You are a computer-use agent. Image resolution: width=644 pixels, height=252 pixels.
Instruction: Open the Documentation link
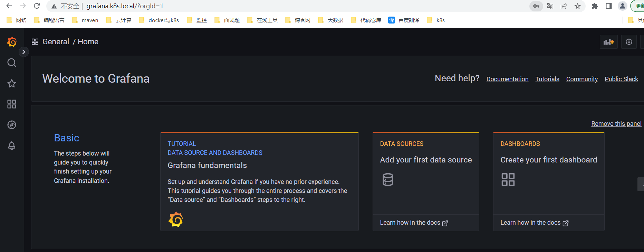tap(507, 79)
